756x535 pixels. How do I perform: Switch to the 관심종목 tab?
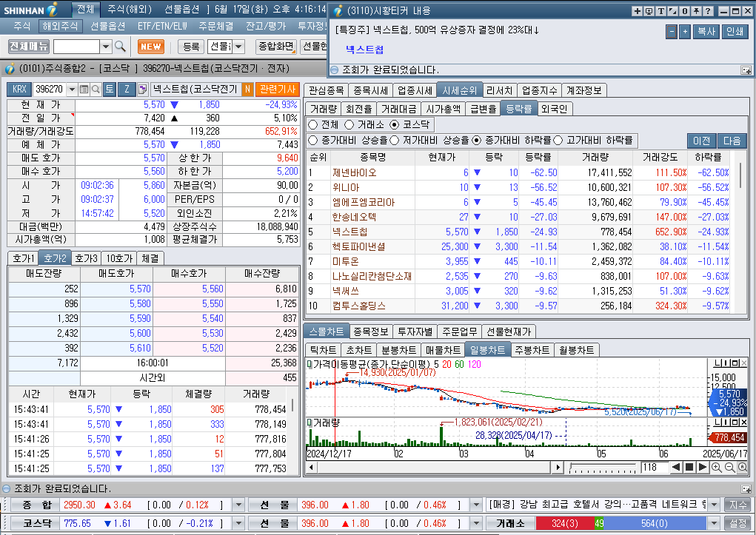click(326, 90)
